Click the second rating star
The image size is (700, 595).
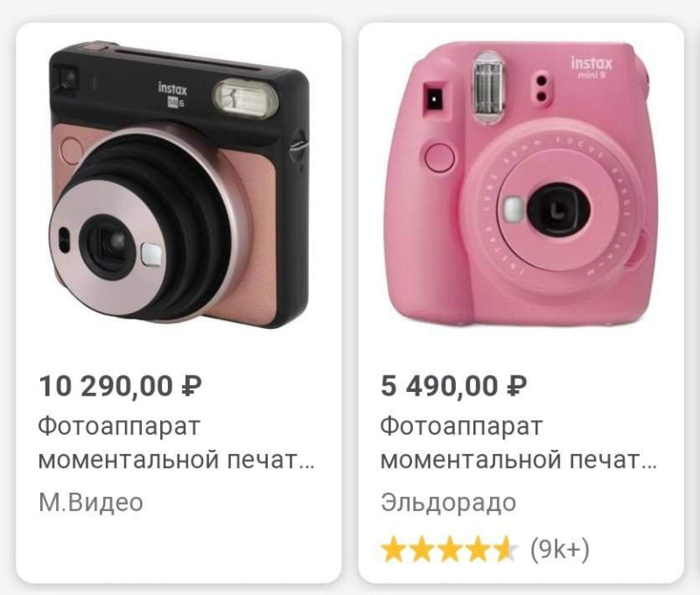coord(422,549)
